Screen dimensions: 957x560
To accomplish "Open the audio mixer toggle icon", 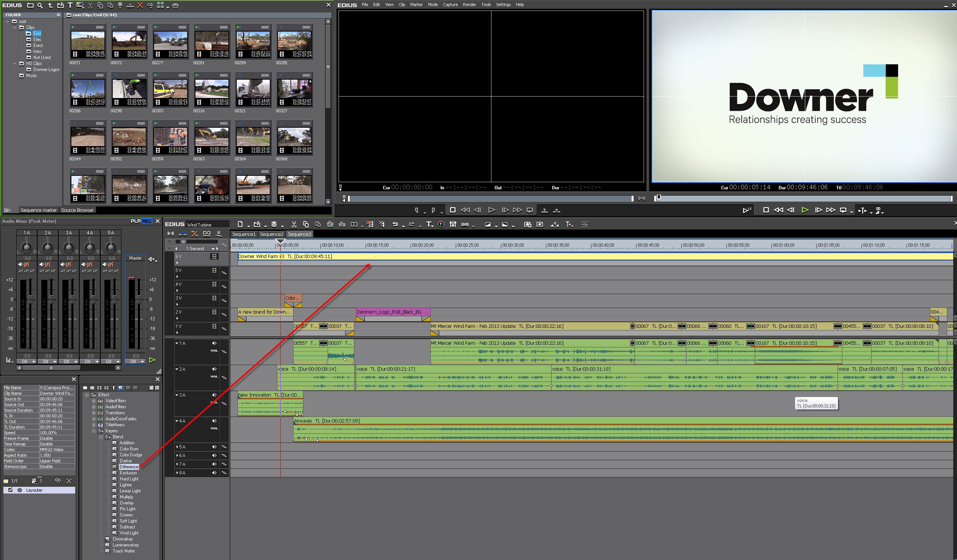I will coord(453,224).
